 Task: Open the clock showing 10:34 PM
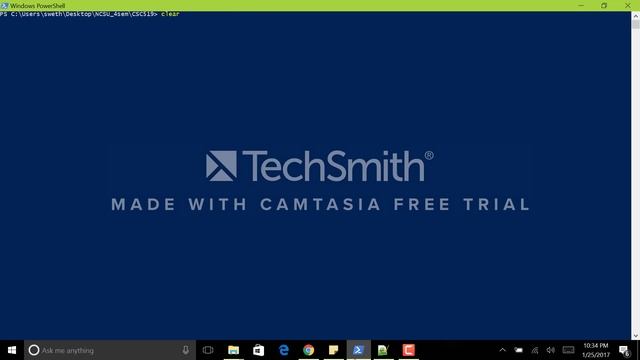click(596, 350)
